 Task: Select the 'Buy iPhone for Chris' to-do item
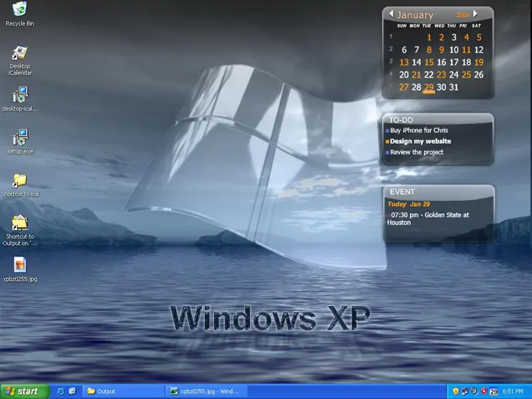tap(419, 130)
